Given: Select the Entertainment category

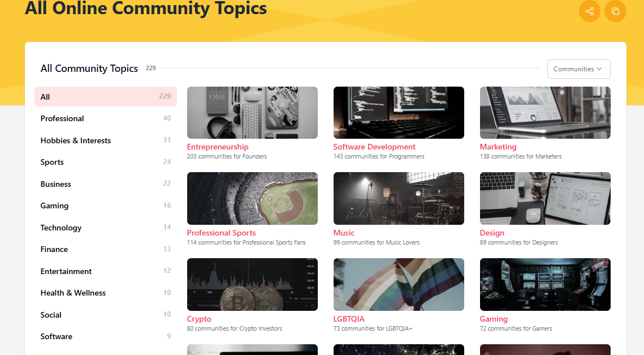Looking at the screenshot, I should click(x=106, y=271).
